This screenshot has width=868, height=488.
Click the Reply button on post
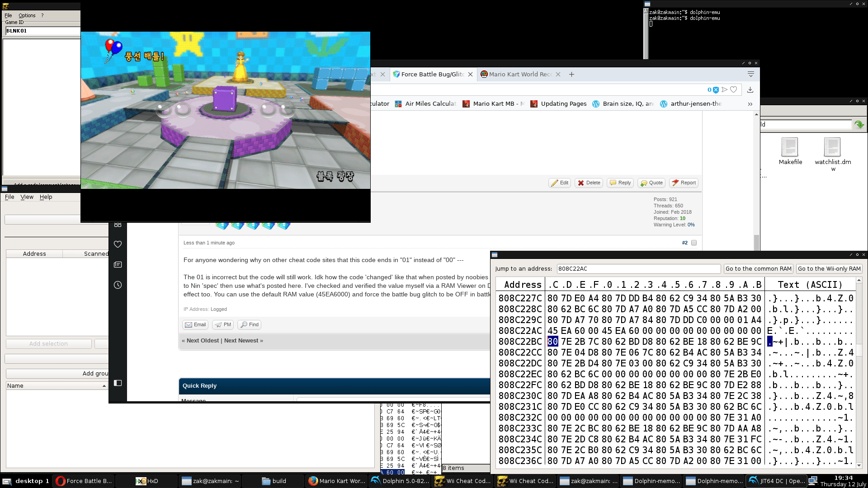click(620, 183)
